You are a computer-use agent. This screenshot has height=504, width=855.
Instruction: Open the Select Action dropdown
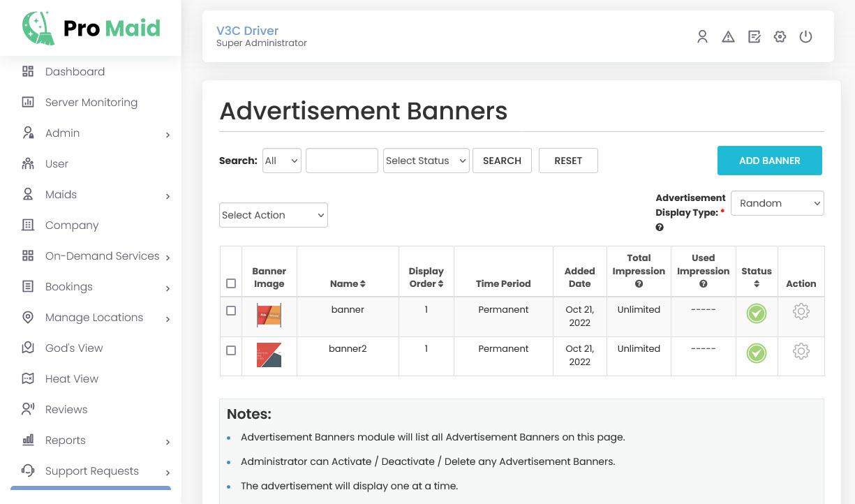[274, 215]
